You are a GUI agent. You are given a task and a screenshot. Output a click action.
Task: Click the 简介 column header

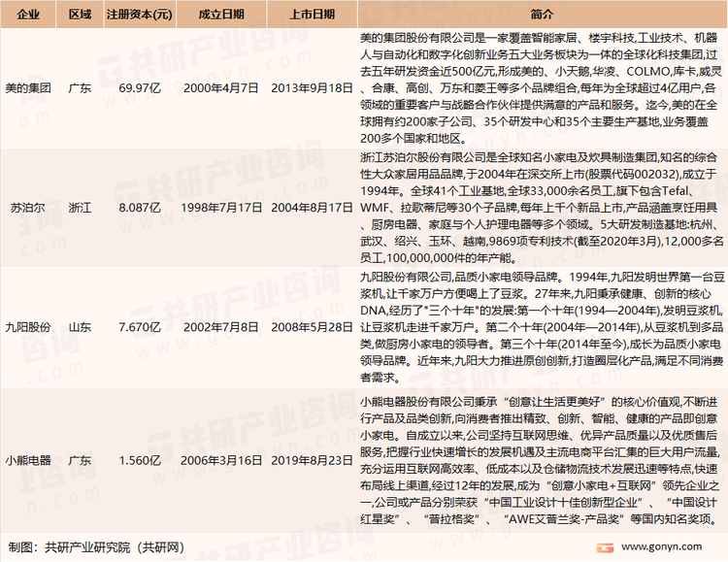click(543, 15)
